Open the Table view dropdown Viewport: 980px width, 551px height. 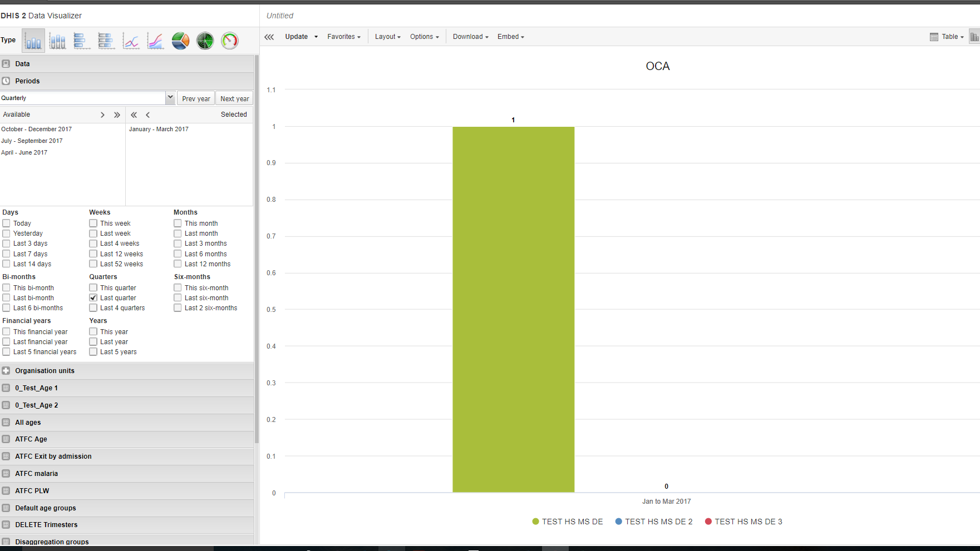(947, 37)
